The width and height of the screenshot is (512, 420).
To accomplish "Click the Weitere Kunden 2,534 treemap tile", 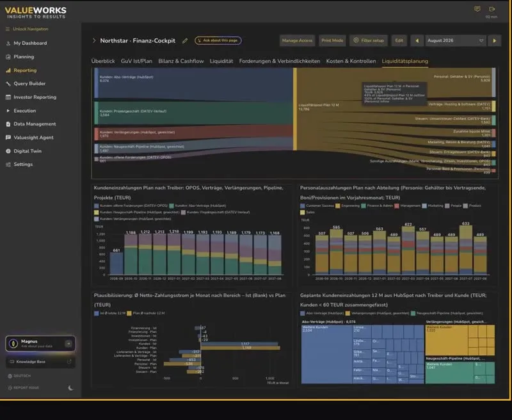I will coord(326,353).
